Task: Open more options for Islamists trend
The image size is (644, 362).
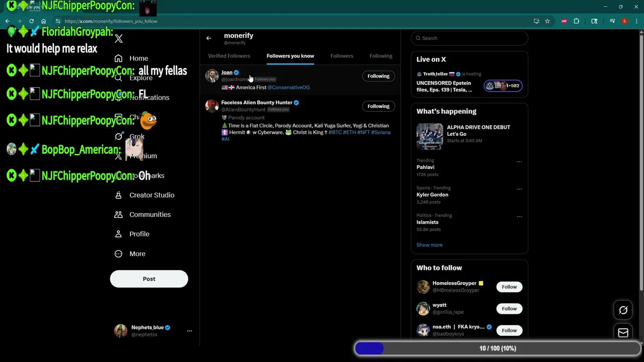Action: pos(519,217)
